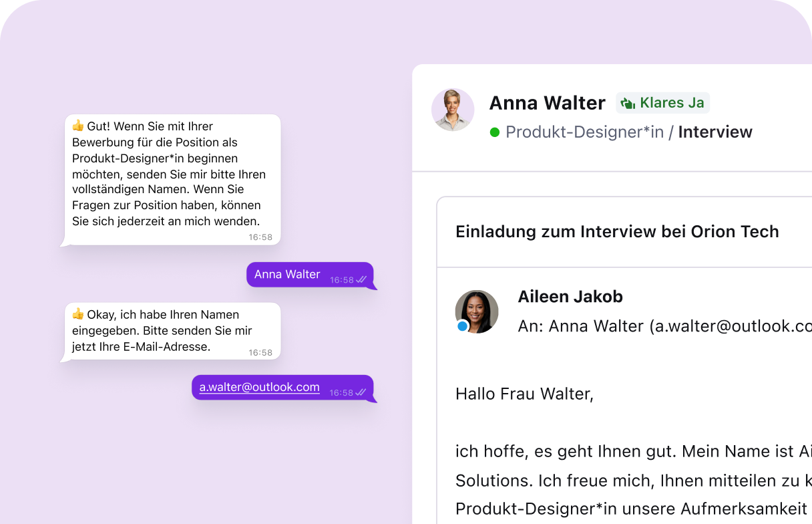Select the Interview stage label
Screen dimensions: 812x524
pyautogui.click(x=715, y=132)
